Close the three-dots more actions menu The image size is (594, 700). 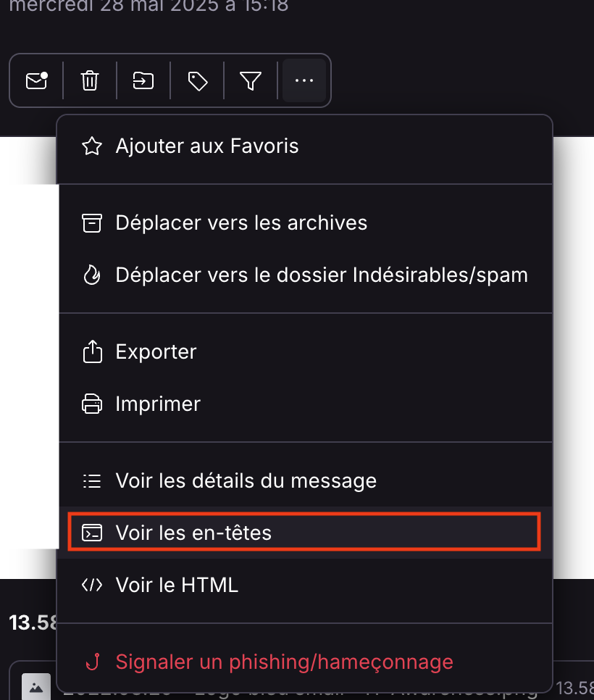(x=304, y=80)
